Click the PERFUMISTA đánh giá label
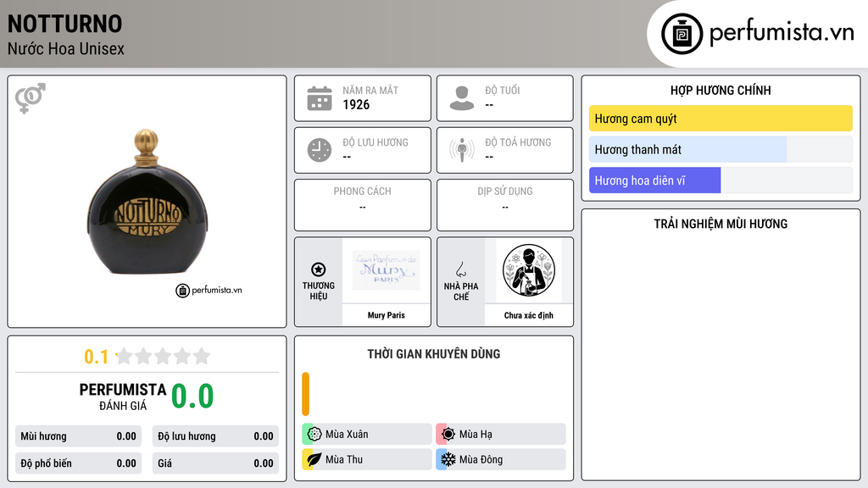 coord(123,396)
